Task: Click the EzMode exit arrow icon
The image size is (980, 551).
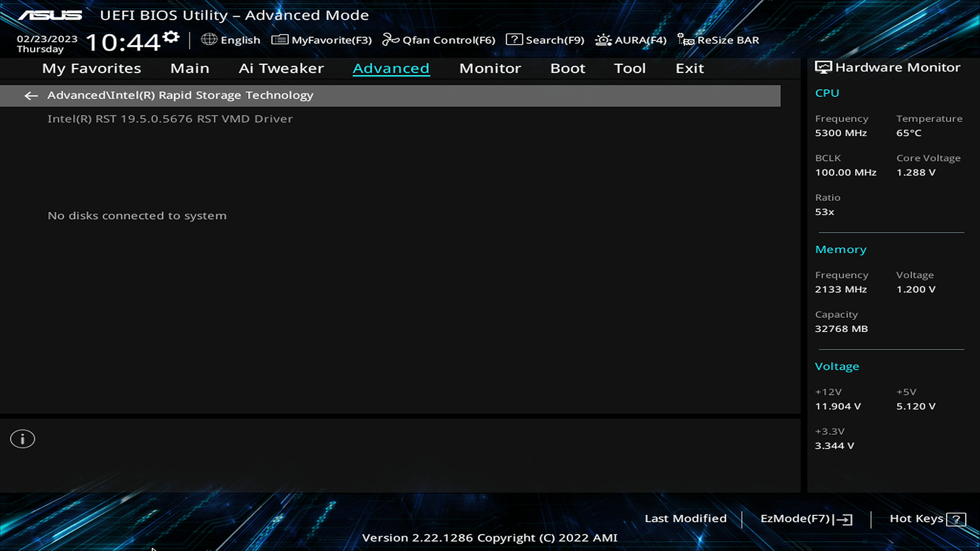Action: pos(843,519)
